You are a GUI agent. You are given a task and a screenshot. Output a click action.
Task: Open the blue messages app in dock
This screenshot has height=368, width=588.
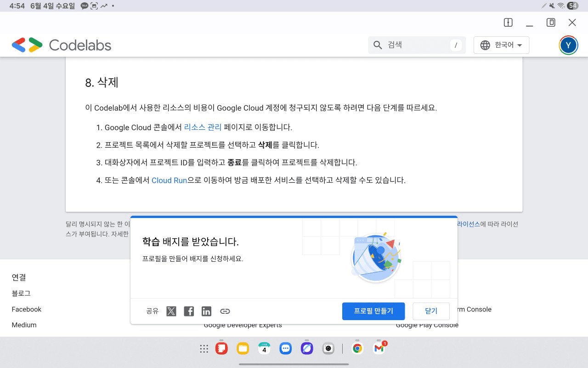pyautogui.click(x=286, y=349)
